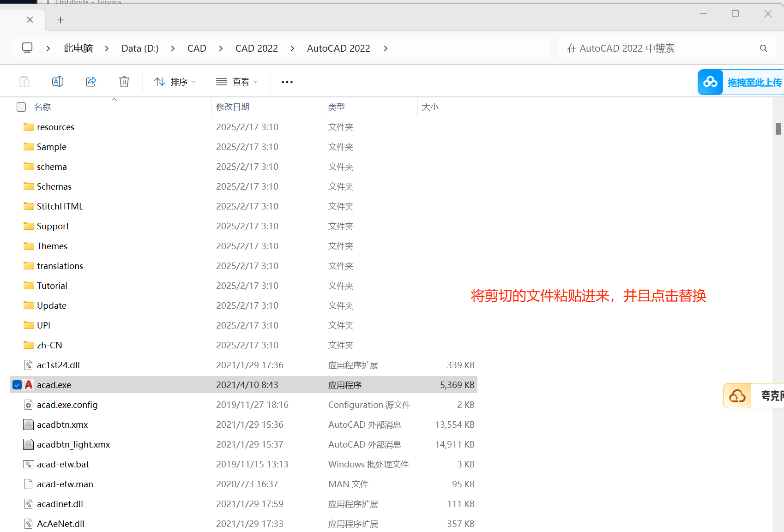Screen dimensions: 784x532
Task: Click the rename icon in toolbar
Action: [x=58, y=82]
